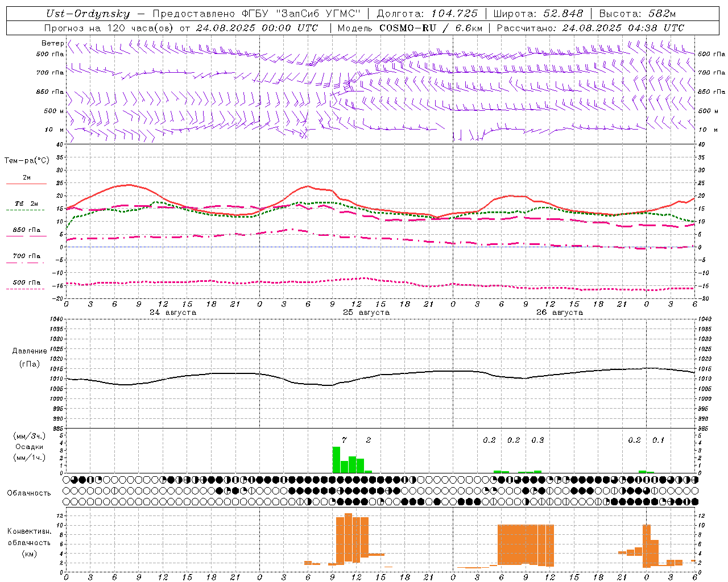Click the (мм/3ч.) precipitation unit label
Image resolution: width=728 pixels, height=582 pixels.
point(29,436)
